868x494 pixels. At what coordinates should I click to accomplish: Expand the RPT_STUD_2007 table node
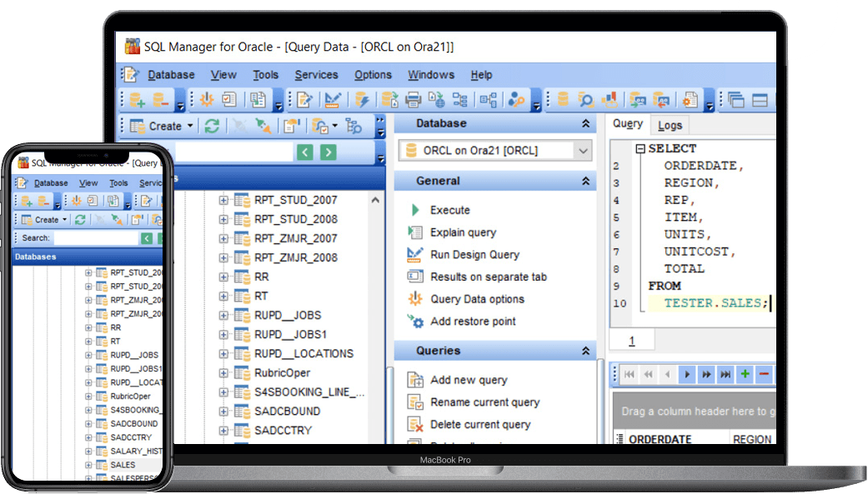click(223, 200)
